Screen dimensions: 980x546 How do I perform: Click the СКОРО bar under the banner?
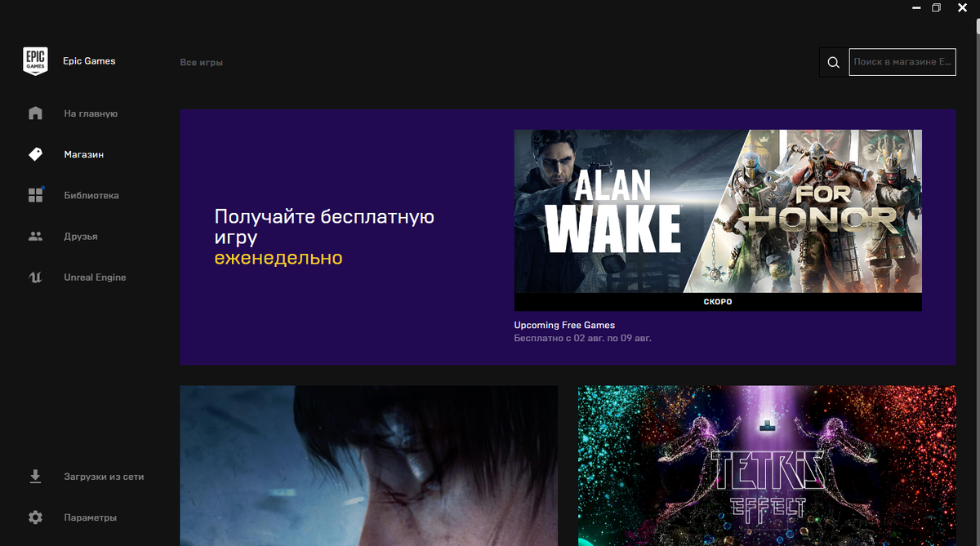pos(718,302)
